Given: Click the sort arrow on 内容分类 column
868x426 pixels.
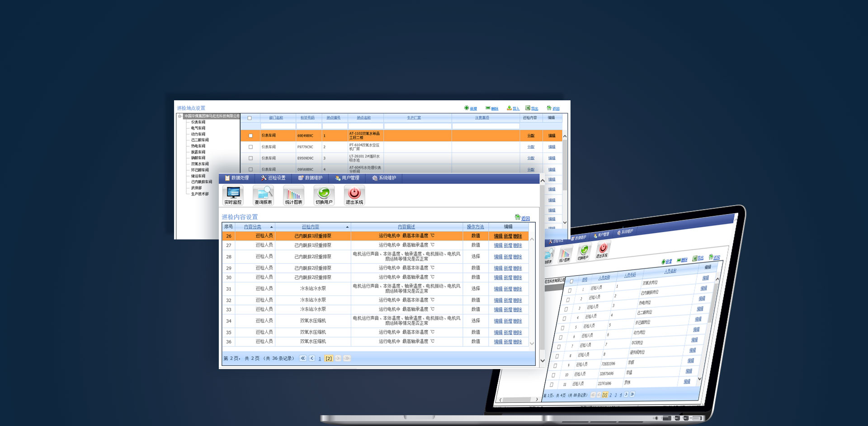Looking at the screenshot, I should pos(271,227).
